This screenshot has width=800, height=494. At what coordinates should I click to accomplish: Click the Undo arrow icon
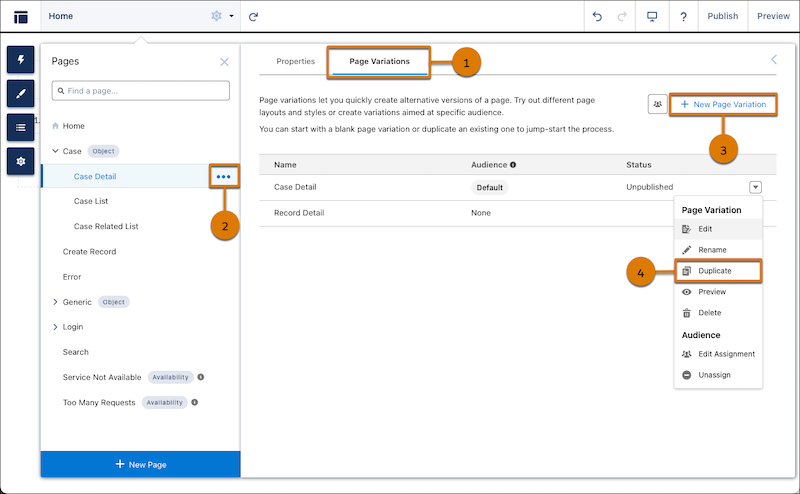(598, 16)
